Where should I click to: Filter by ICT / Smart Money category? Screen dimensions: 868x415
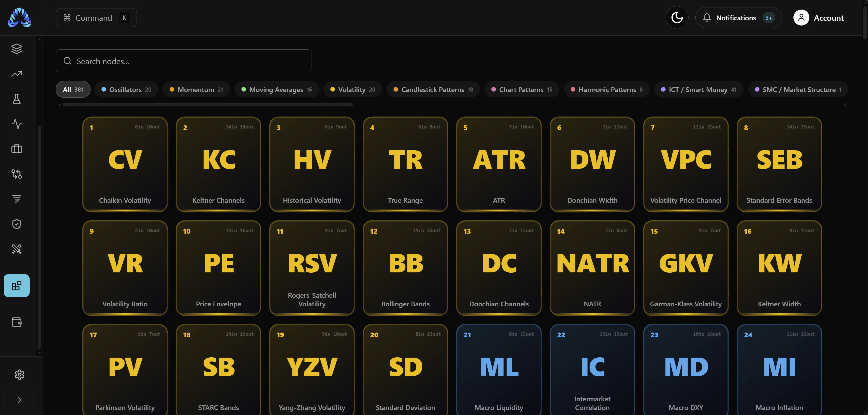699,90
